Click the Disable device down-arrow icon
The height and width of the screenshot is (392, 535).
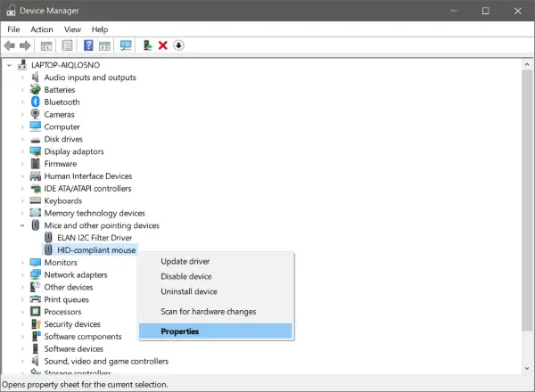pyautogui.click(x=178, y=45)
